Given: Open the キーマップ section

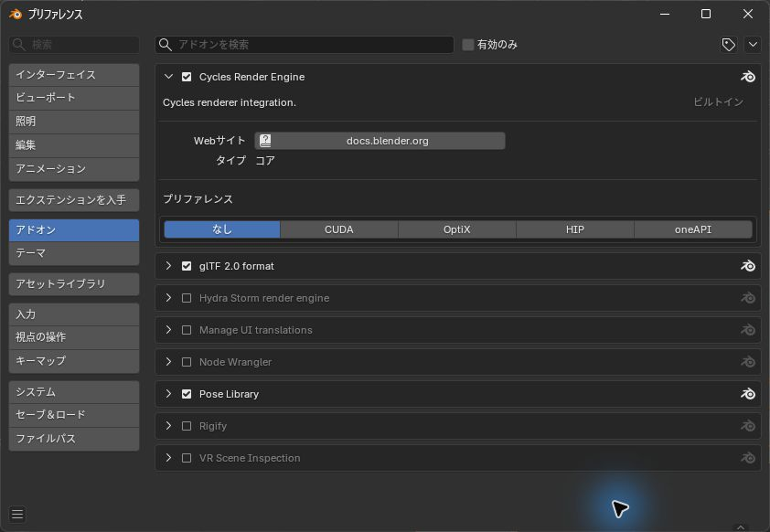Looking at the screenshot, I should click(x=74, y=361).
